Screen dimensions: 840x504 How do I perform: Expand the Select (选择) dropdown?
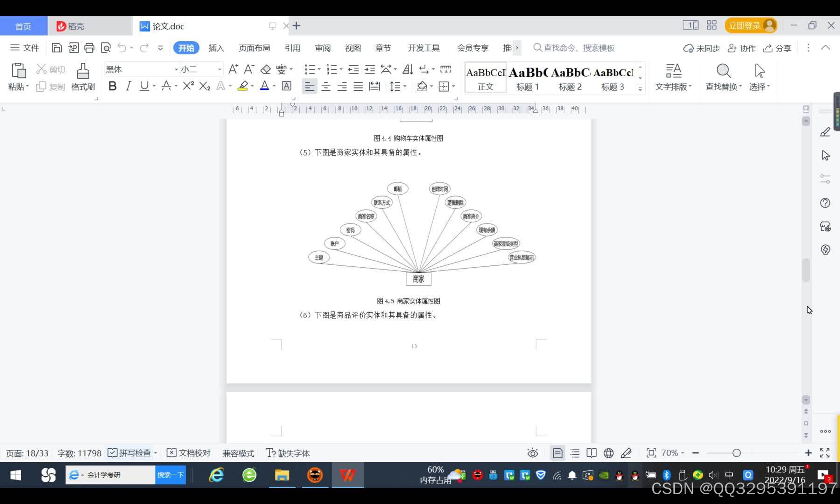pyautogui.click(x=768, y=86)
